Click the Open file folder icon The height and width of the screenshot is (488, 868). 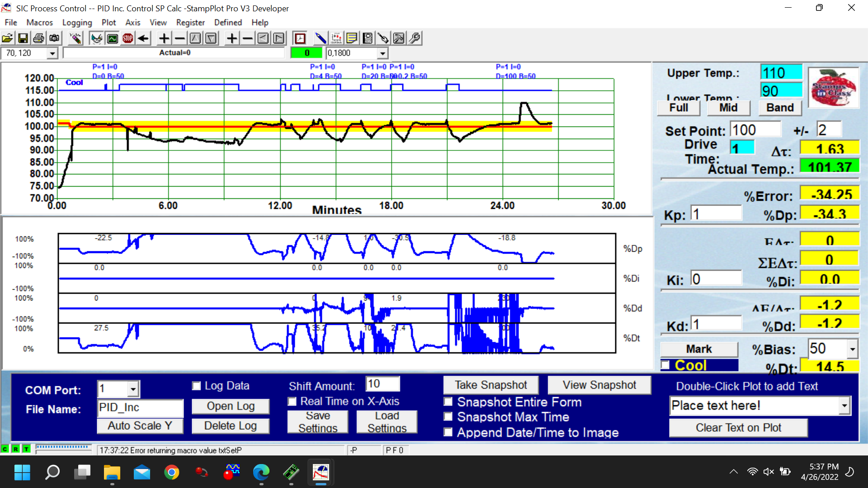tap(7, 38)
